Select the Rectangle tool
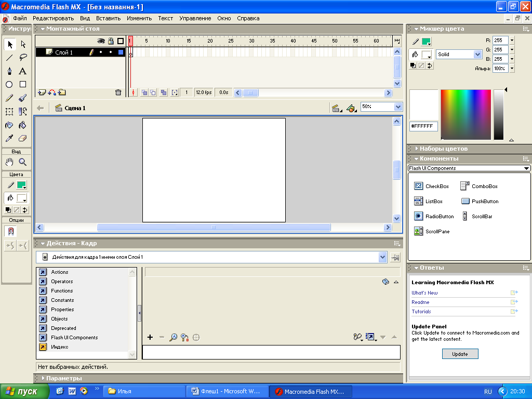Image resolution: width=532 pixels, height=399 pixels. [23, 85]
